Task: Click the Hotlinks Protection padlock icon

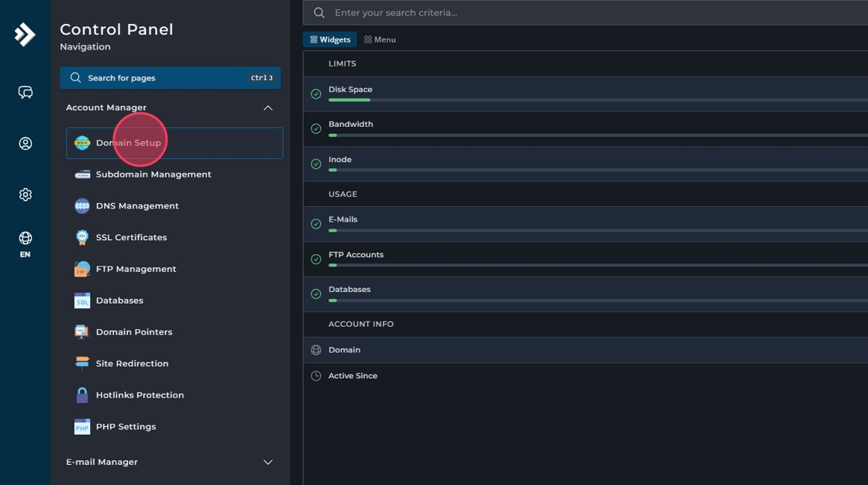Action: (82, 395)
